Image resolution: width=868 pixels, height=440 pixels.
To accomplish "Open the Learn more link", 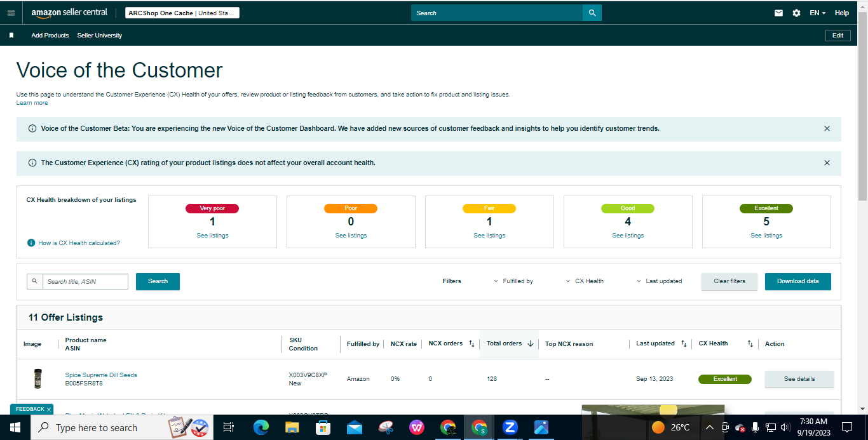I will point(32,103).
